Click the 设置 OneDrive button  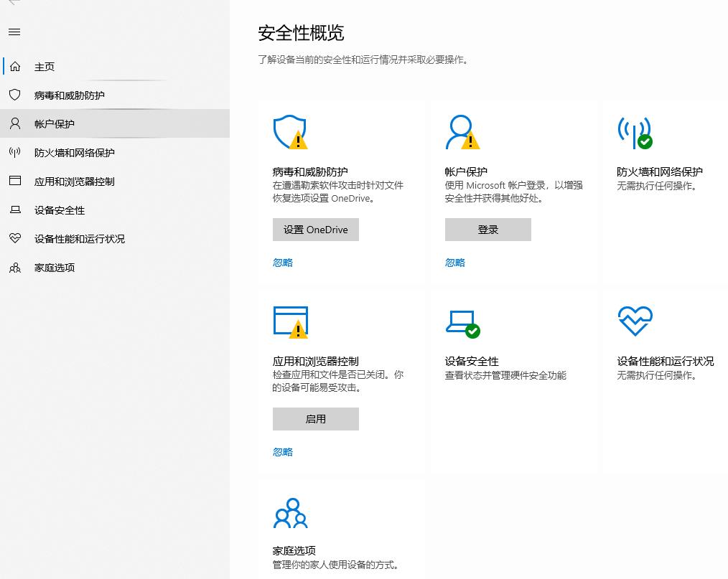[315, 229]
